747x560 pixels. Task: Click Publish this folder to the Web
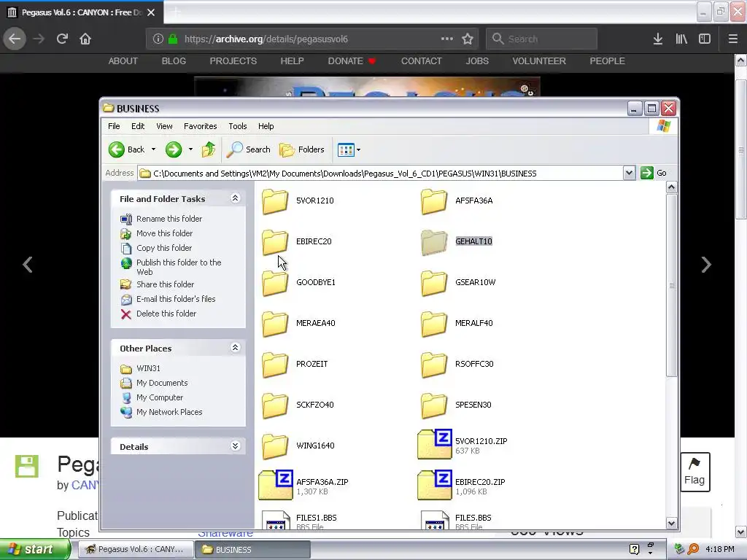179,267
